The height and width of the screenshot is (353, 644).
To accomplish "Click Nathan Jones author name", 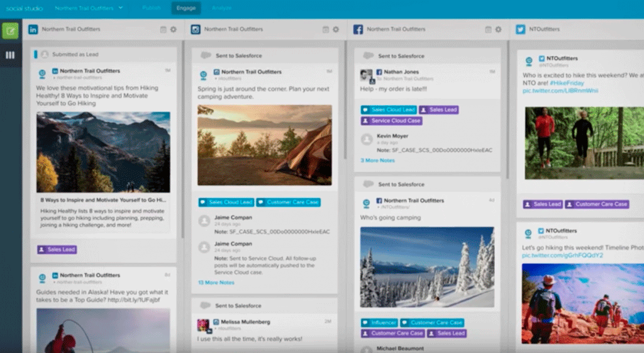I will click(401, 72).
